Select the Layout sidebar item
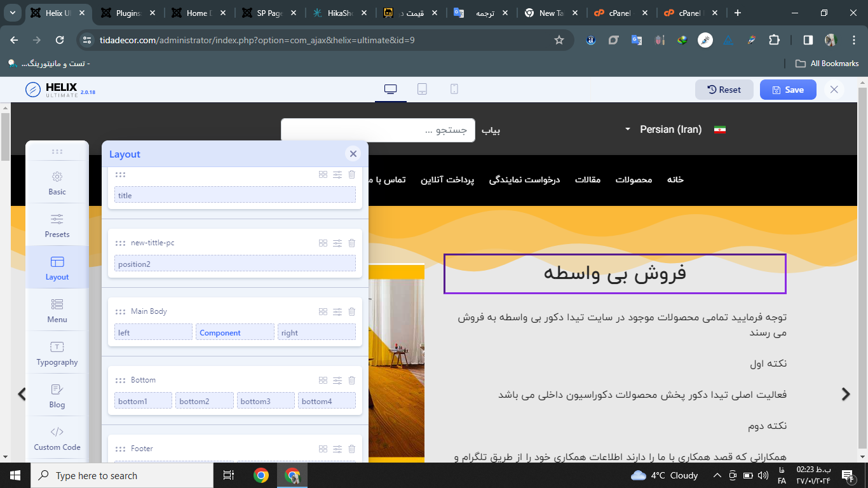Viewport: 868px width, 488px height. pos(57,268)
